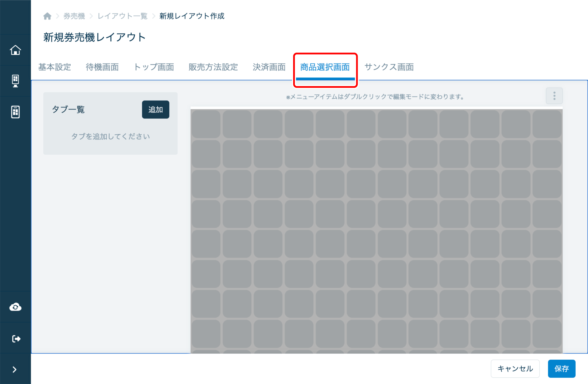
Task: Click the 保存 save button
Action: coord(561,369)
